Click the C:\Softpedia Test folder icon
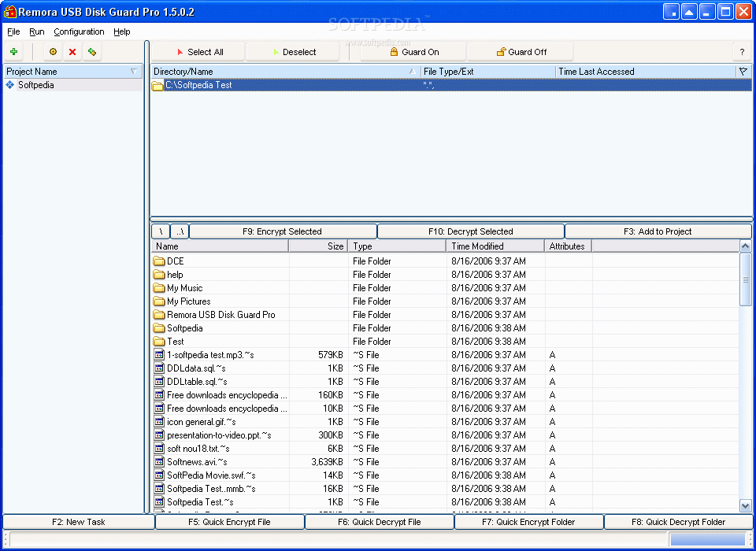The height and width of the screenshot is (551, 756). [x=157, y=85]
